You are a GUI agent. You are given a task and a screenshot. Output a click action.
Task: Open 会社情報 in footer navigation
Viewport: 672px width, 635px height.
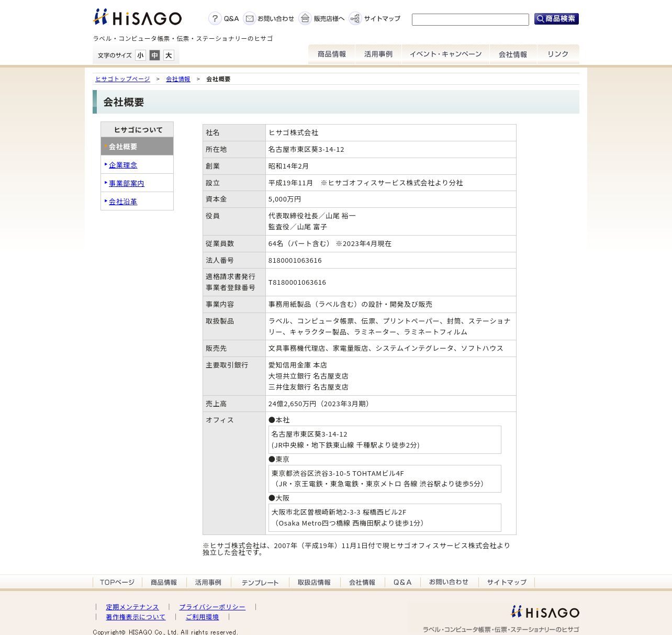click(x=362, y=582)
